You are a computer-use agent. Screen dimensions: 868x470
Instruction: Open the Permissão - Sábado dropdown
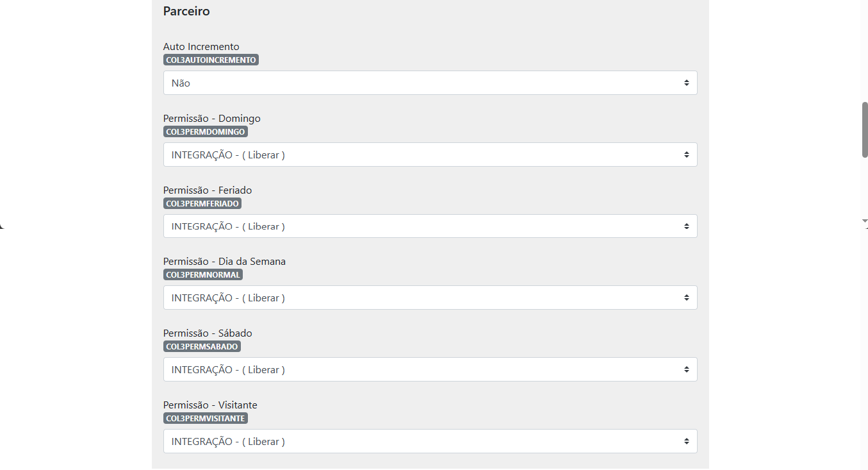pos(430,369)
